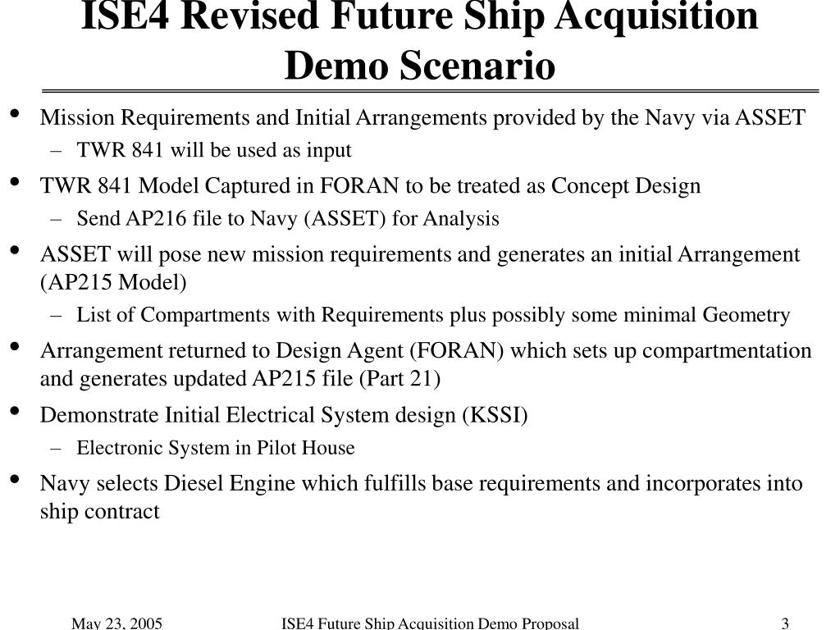Click 'Demonstrate Initial Electrical System design (KSSI)'

tap(284, 415)
